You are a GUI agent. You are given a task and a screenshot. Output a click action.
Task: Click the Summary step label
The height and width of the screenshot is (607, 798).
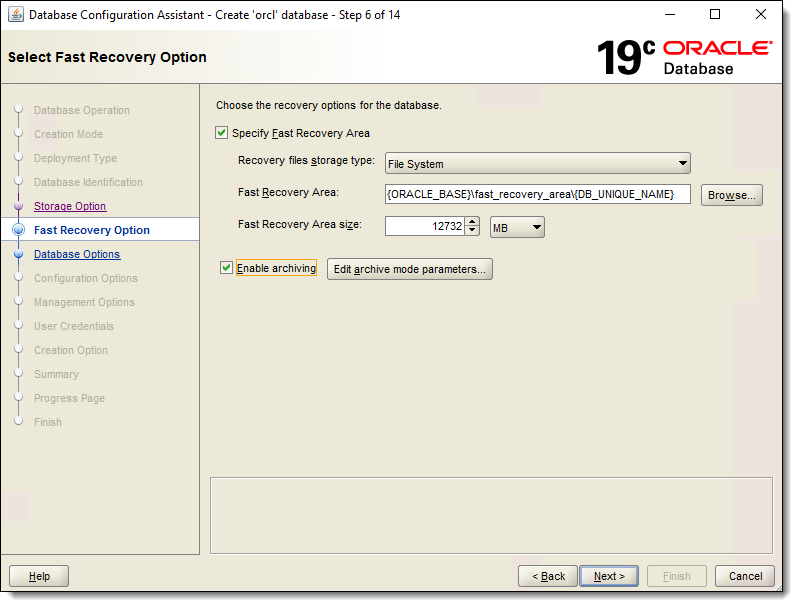(56, 374)
